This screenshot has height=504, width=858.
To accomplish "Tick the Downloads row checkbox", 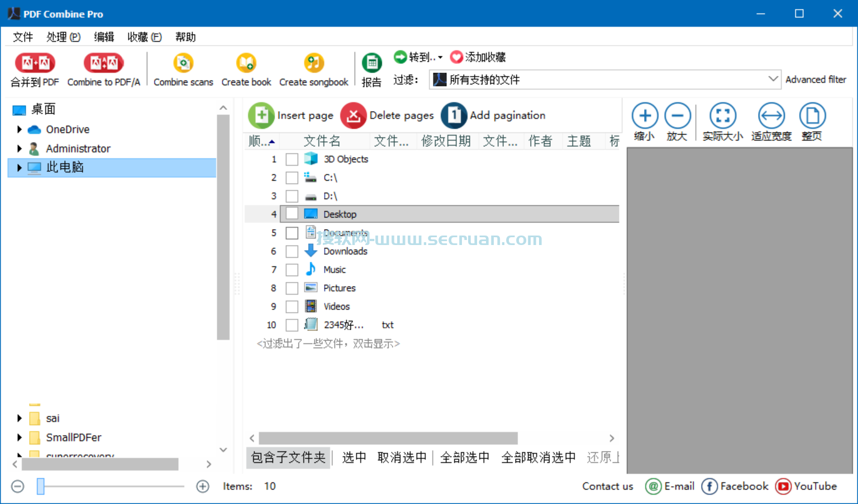I will 292,252.
